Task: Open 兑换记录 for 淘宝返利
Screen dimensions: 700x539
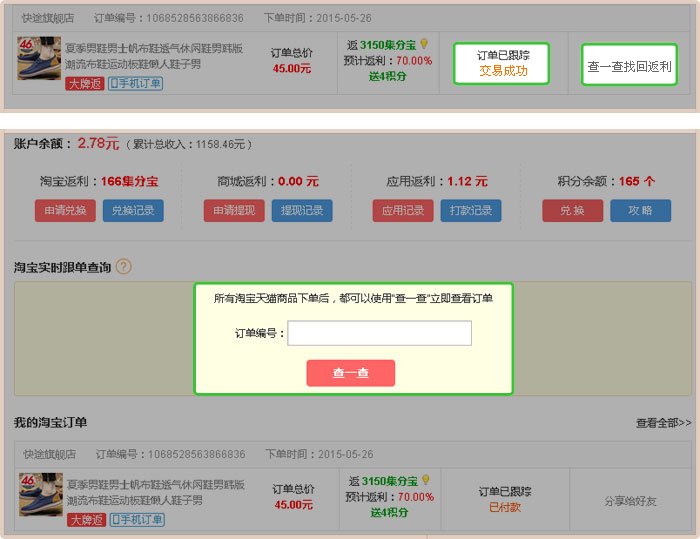Action: click(133, 211)
